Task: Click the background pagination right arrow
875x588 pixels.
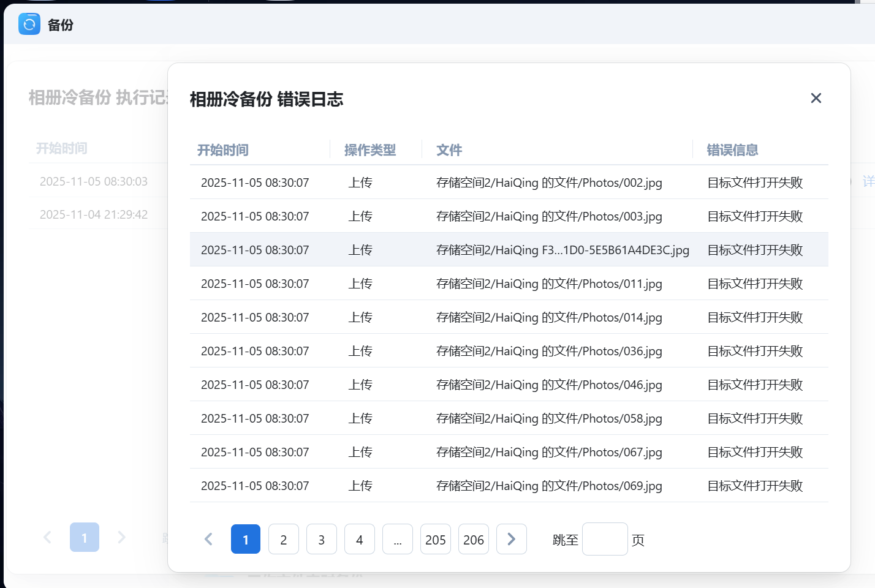Action: [121, 537]
